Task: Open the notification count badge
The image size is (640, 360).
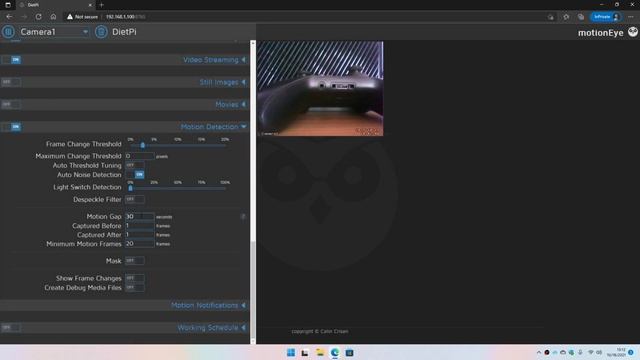Action: coord(631,352)
